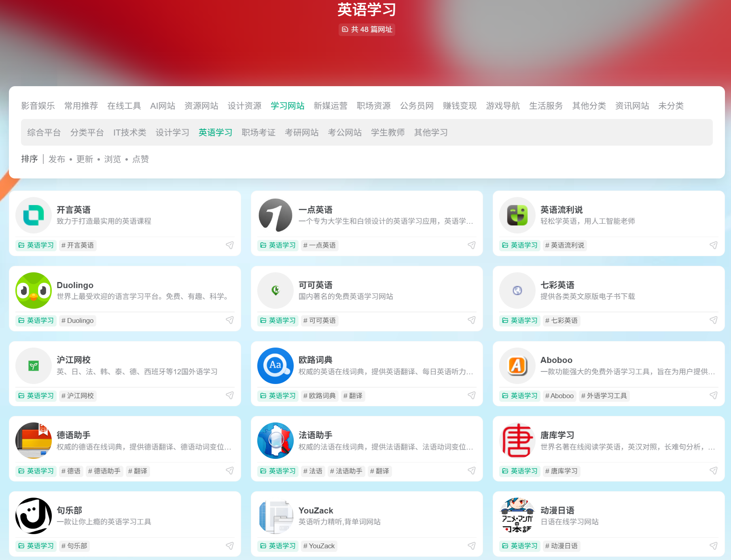Viewport: 731px width, 560px height.
Task: Click the 德语助手 German flag logo
Action: coord(34,441)
